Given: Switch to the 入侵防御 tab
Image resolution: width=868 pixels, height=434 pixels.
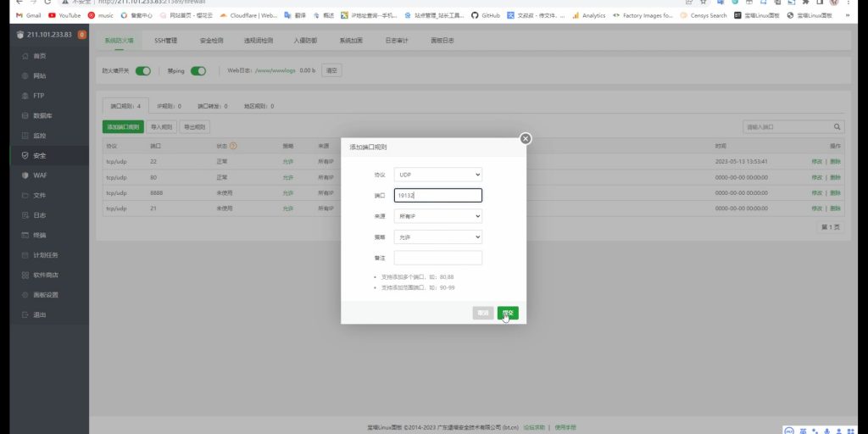Looking at the screenshot, I should (305, 40).
